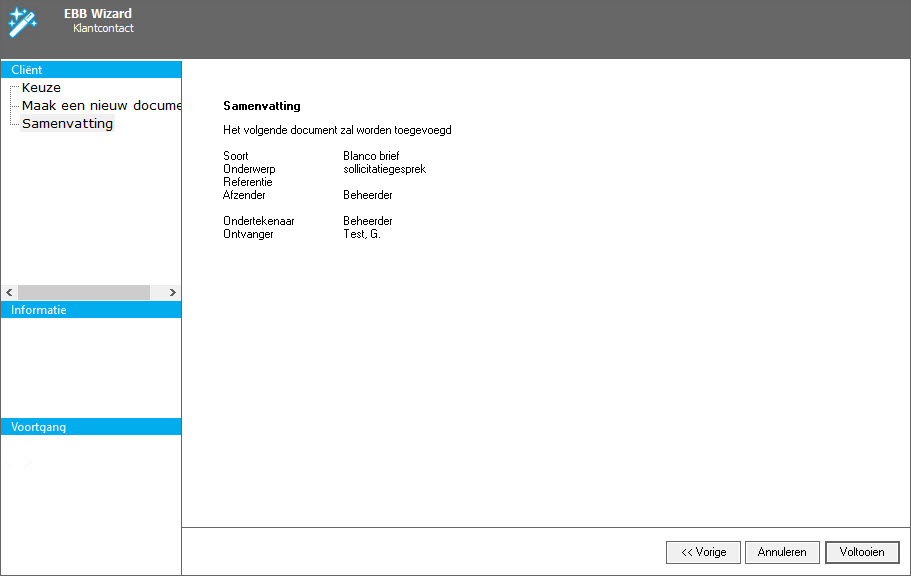Click the Ontvanger value 'Test, G.'
911x576 pixels.
coord(362,234)
